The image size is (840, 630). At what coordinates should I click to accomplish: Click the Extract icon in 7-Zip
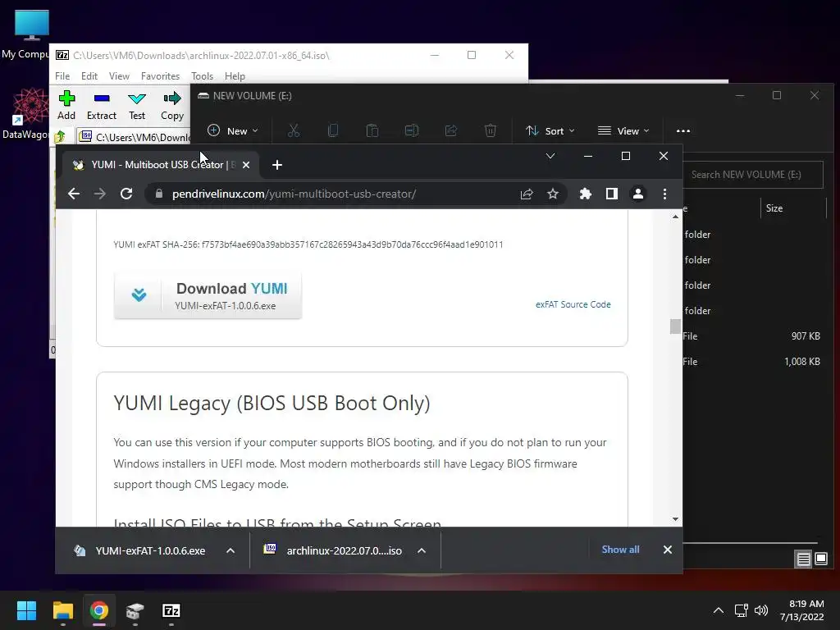tap(101, 106)
